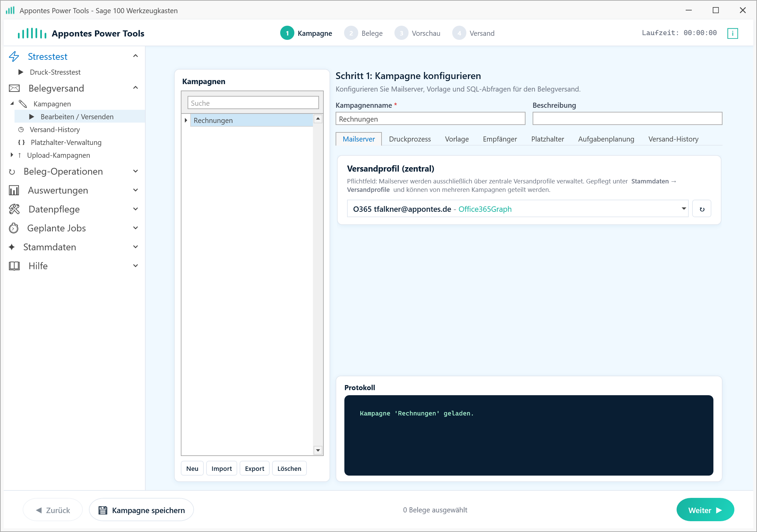Click the Stresstest lightning bolt icon
This screenshot has width=757, height=532.
point(14,56)
